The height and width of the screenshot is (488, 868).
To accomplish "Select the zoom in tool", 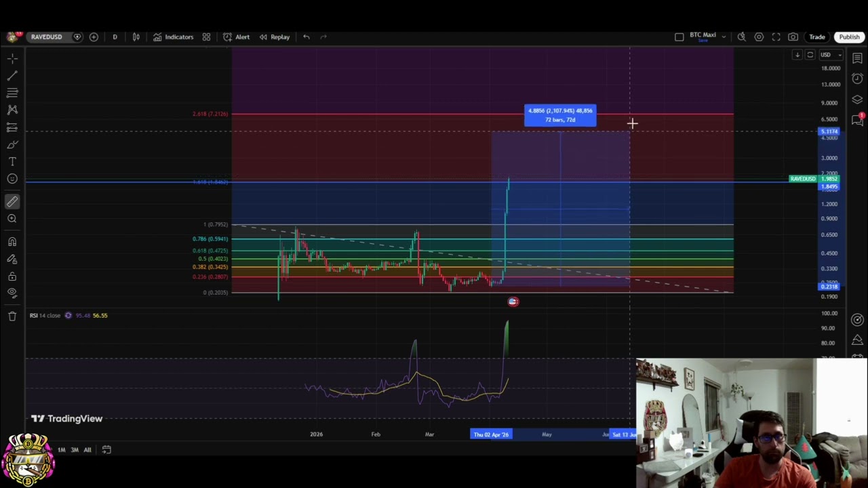I will point(12,218).
